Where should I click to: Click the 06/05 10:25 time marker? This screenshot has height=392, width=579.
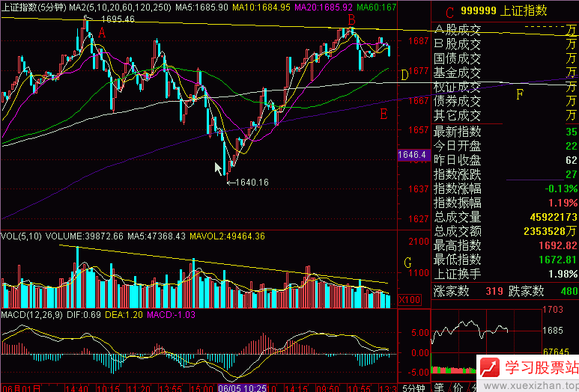[x=243, y=388]
